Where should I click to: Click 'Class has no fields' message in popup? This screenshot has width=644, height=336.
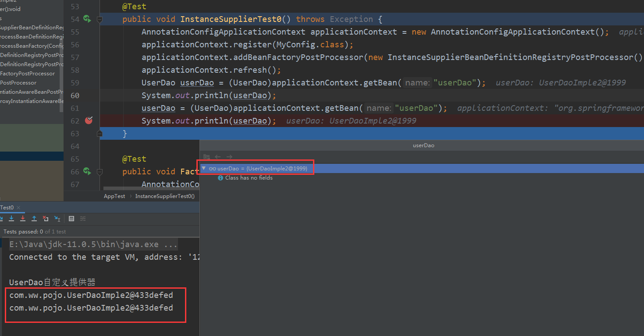click(249, 178)
